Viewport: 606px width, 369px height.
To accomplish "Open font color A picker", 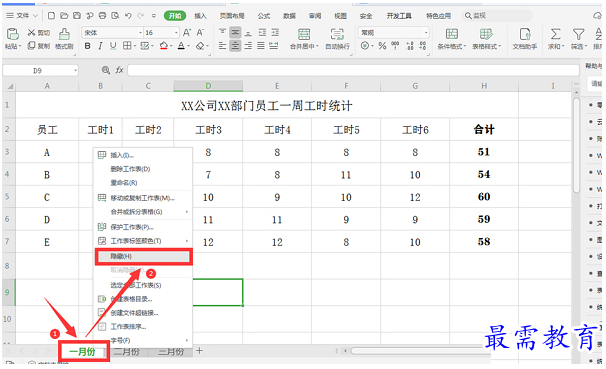I will coord(181,46).
